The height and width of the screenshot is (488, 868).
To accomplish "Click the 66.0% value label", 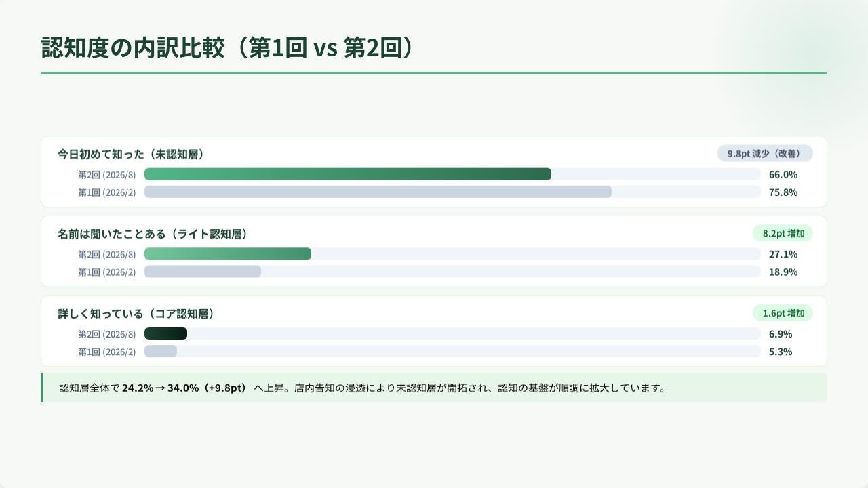I will click(x=783, y=174).
